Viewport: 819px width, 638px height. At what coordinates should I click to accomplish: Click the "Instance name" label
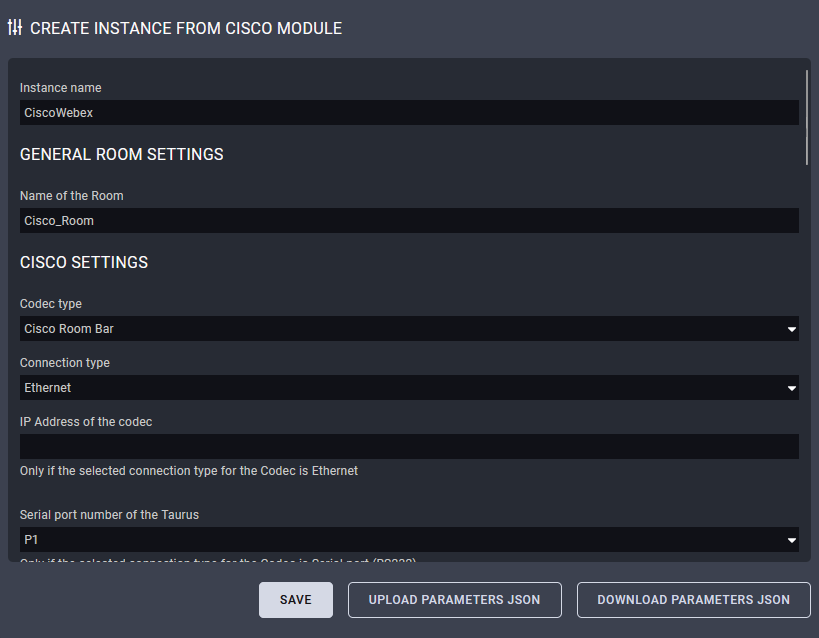[60, 88]
